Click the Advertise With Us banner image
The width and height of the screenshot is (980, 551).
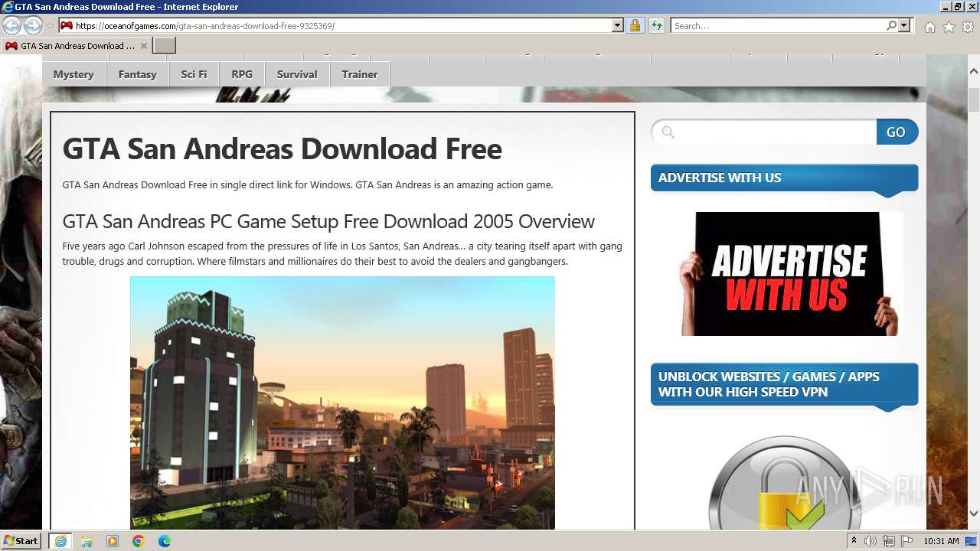pyautogui.click(x=792, y=274)
